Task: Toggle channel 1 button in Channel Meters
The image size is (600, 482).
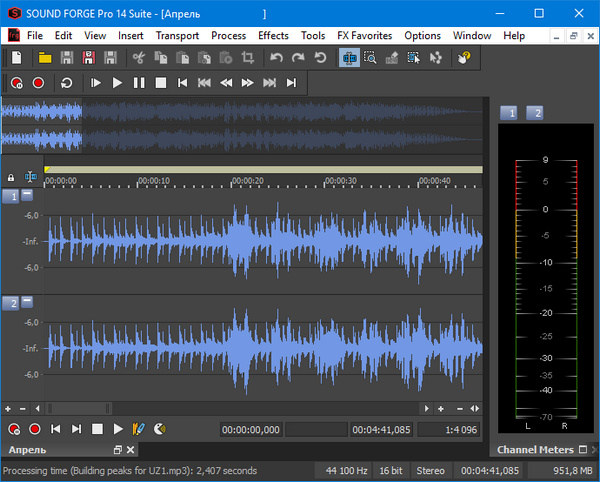Action: pos(509,113)
